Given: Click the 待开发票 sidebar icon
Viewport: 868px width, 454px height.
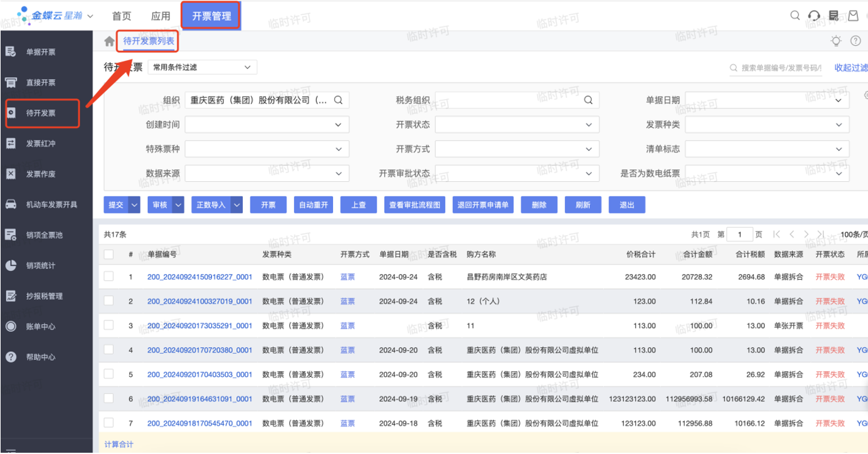Looking at the screenshot, I should click(x=11, y=113).
